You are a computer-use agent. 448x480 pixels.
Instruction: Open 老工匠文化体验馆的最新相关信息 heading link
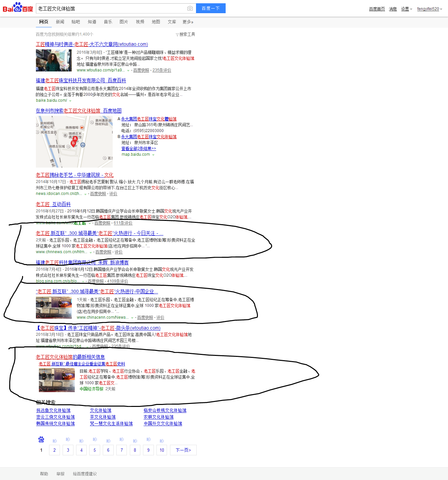70,357
